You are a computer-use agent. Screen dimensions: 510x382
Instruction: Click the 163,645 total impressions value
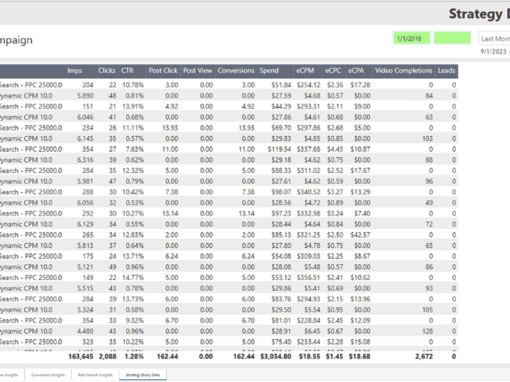(81, 356)
